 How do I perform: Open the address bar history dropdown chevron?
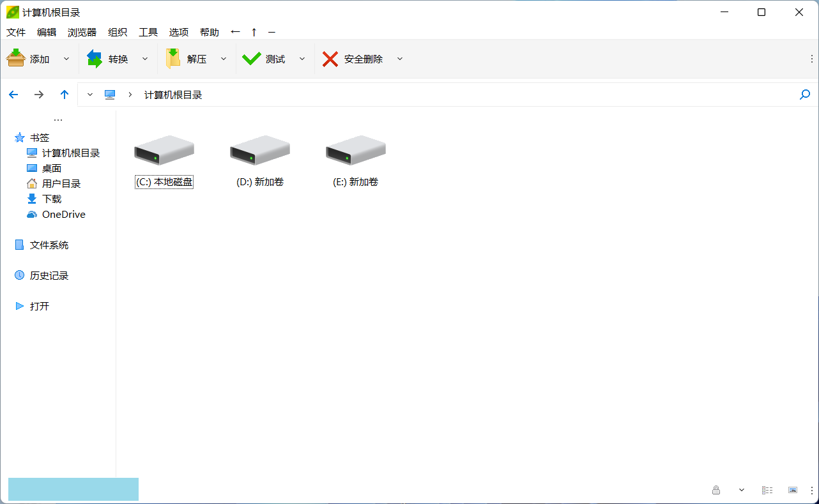[x=90, y=95]
